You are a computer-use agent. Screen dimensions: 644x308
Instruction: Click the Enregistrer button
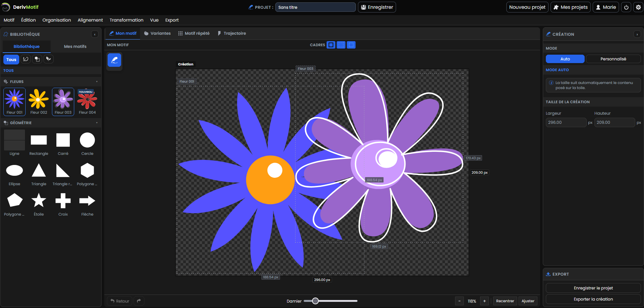point(377,7)
